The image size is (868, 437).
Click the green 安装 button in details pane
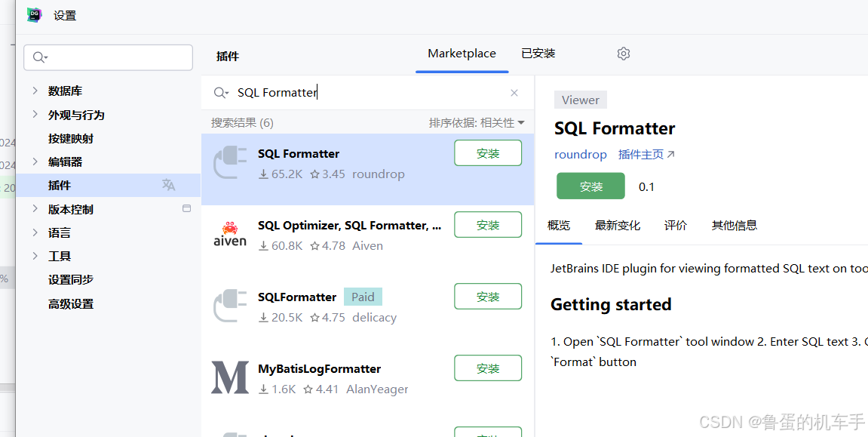coord(590,186)
